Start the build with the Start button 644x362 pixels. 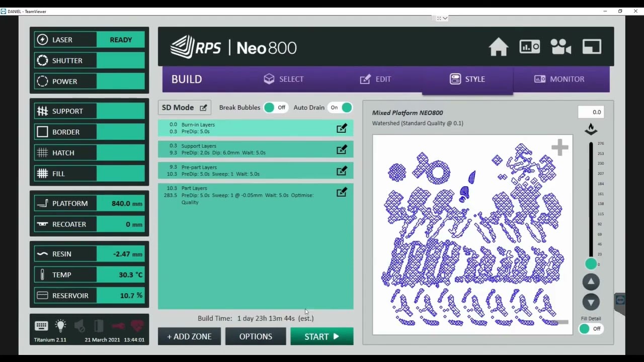point(322,337)
